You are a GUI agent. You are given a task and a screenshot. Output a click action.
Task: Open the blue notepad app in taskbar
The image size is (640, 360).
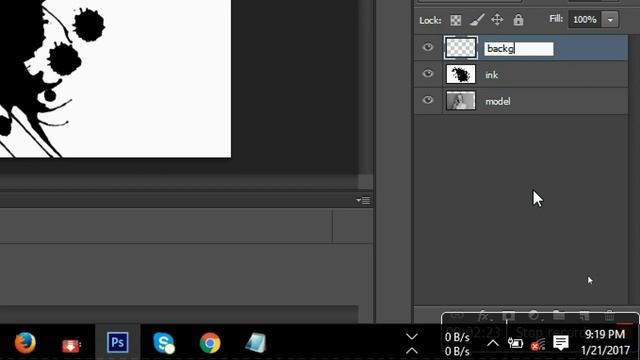click(x=256, y=342)
